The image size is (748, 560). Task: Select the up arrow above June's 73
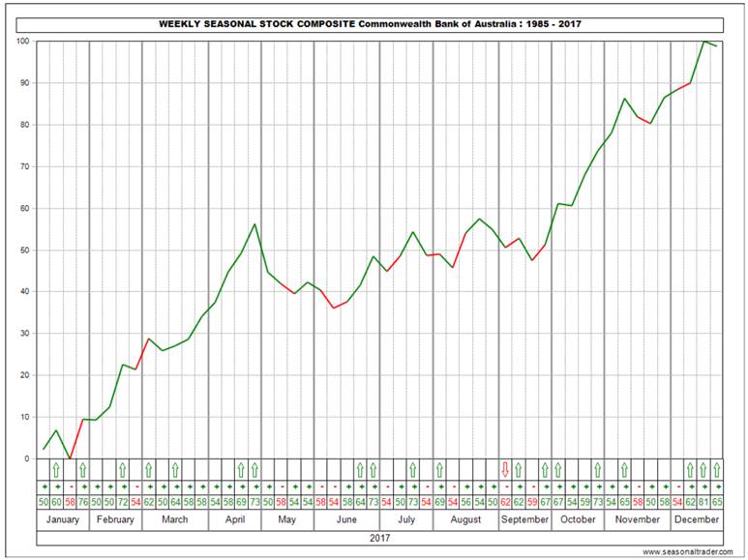[x=374, y=470]
